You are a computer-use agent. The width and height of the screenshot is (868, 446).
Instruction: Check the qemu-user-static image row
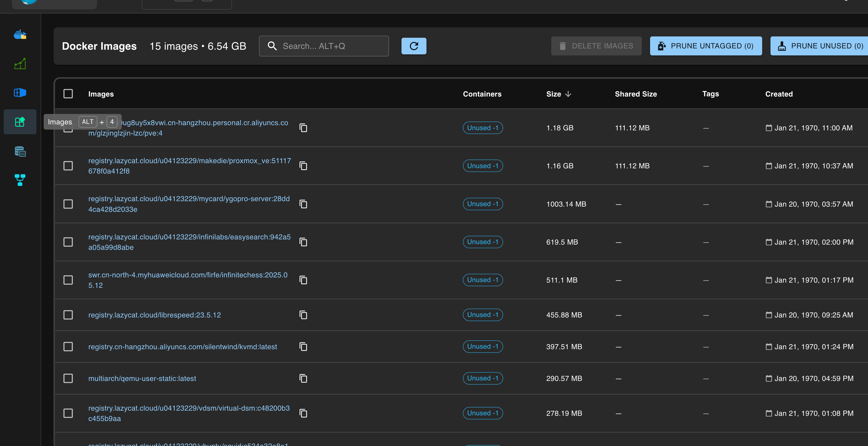(68, 378)
